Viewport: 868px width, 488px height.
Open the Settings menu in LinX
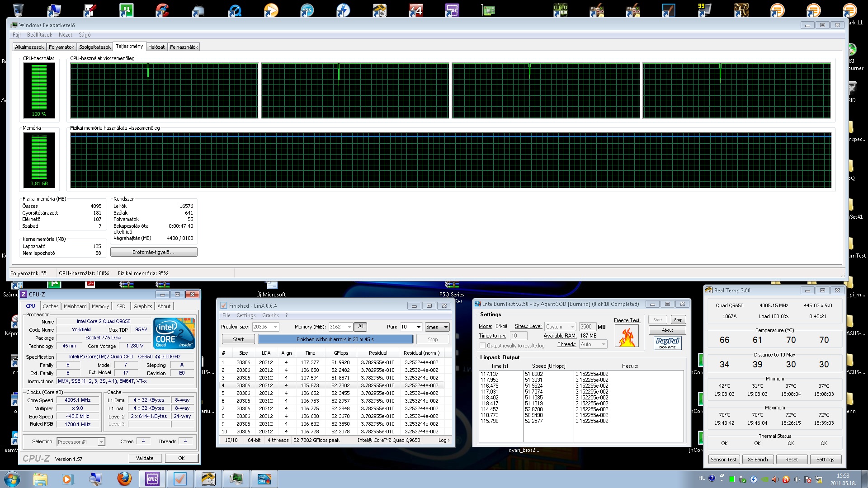click(246, 315)
